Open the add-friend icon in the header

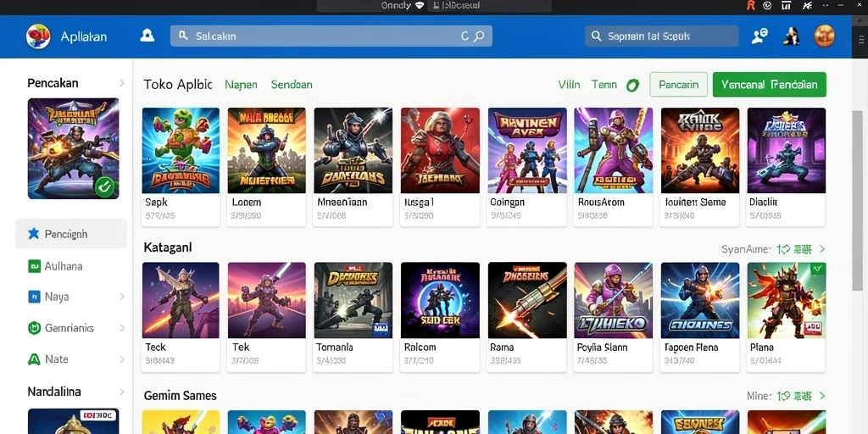759,36
